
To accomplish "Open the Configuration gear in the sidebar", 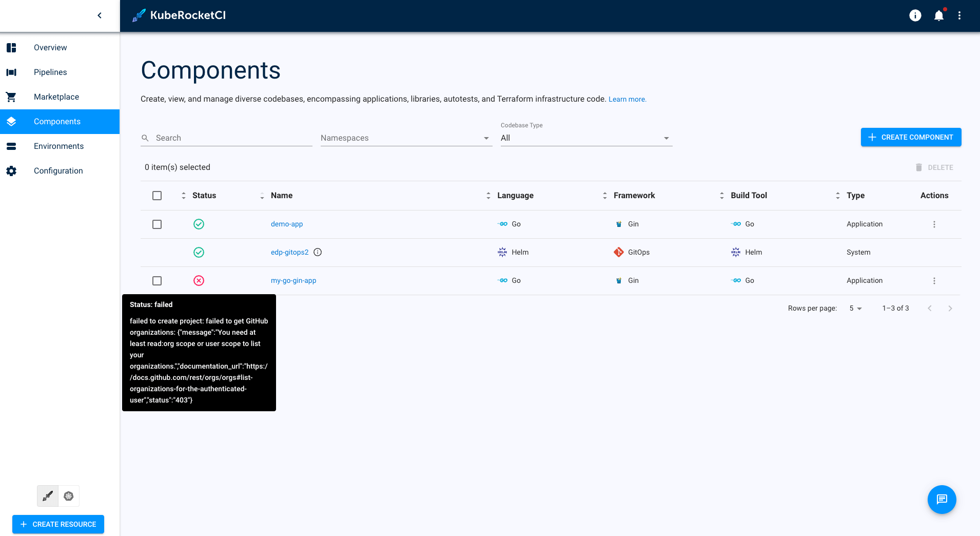I will pyautogui.click(x=11, y=170).
